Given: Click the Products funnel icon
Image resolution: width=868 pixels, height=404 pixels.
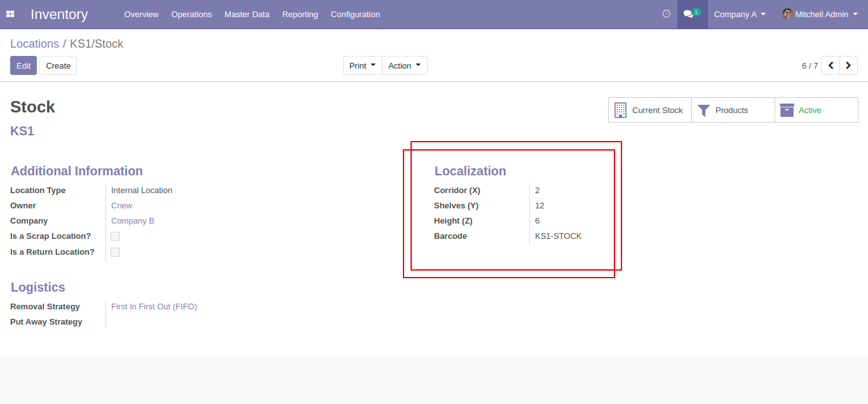Looking at the screenshot, I should tap(703, 111).
